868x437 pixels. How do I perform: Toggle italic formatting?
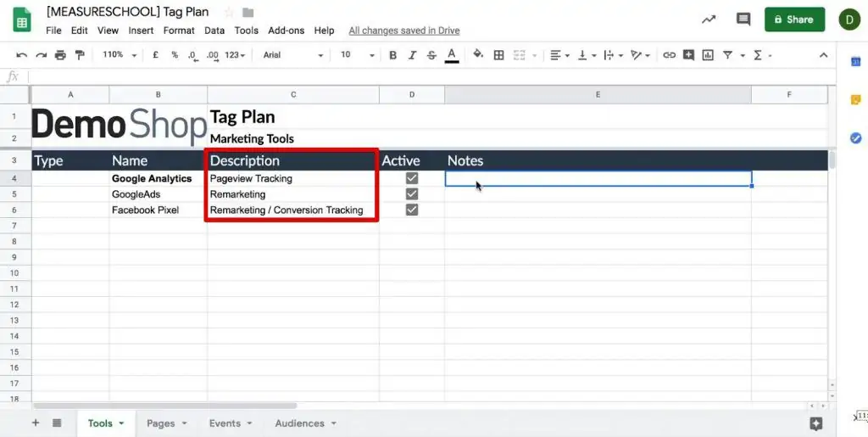412,55
